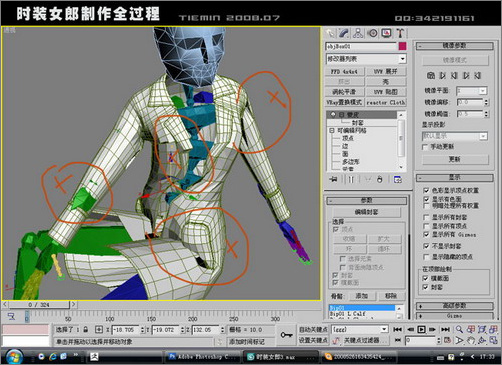The width and height of the screenshot is (502, 365).
Task: Toggle the lightbulb on the 蒙皮 modifier
Action: (333, 115)
